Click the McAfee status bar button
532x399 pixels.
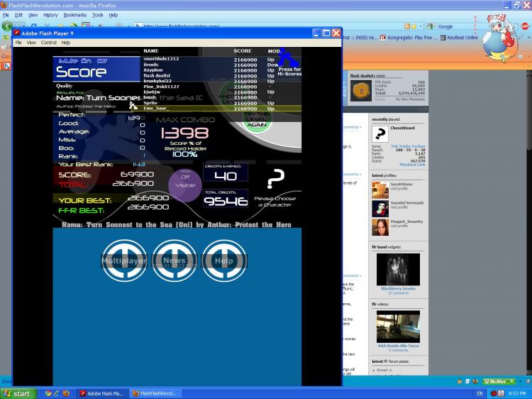(499, 381)
